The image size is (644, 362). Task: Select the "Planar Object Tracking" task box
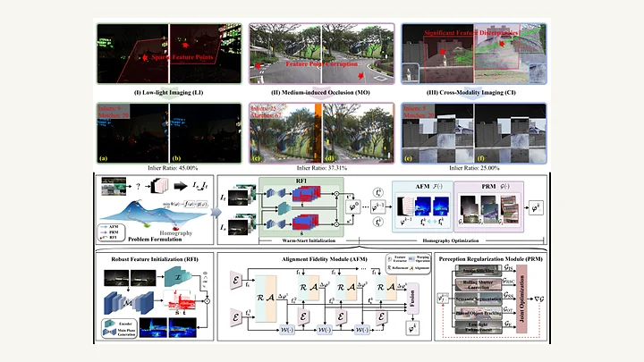click(x=479, y=313)
